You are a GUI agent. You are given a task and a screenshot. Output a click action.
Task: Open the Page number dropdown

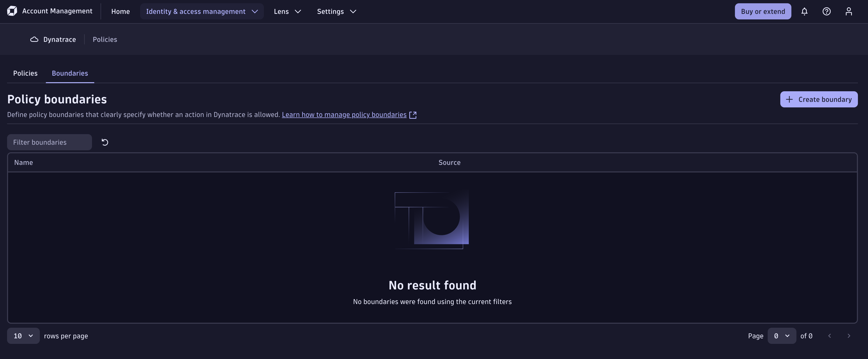[782, 336]
